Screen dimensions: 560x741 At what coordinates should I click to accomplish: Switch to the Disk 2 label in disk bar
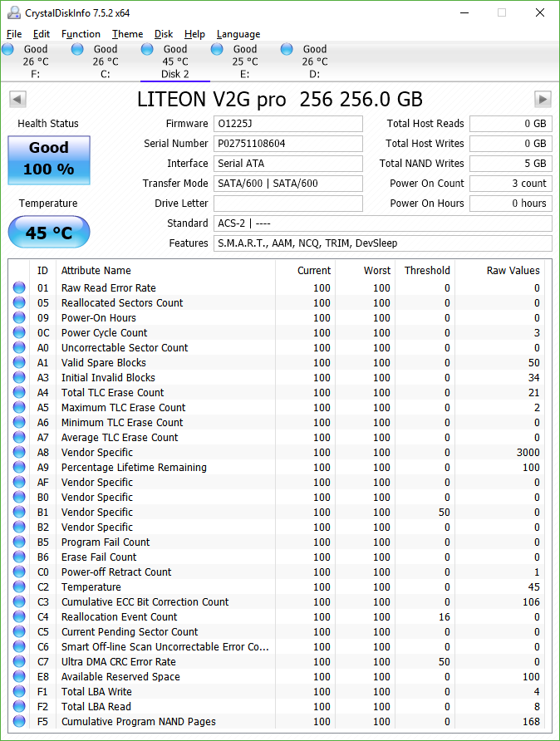click(174, 74)
